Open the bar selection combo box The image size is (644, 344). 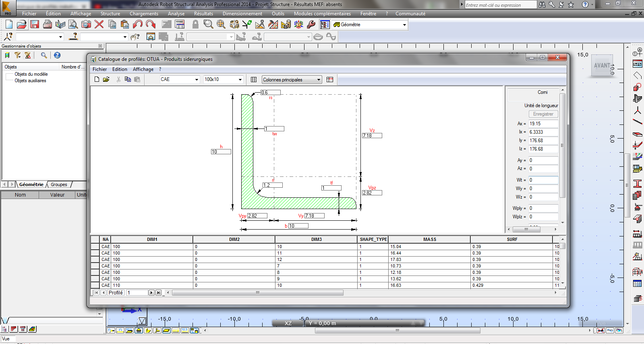(104, 37)
